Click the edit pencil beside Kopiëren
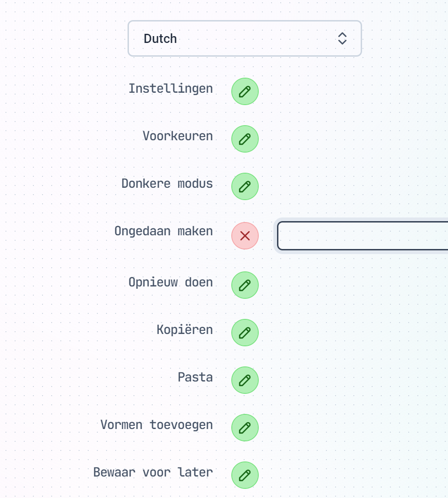 tap(245, 333)
